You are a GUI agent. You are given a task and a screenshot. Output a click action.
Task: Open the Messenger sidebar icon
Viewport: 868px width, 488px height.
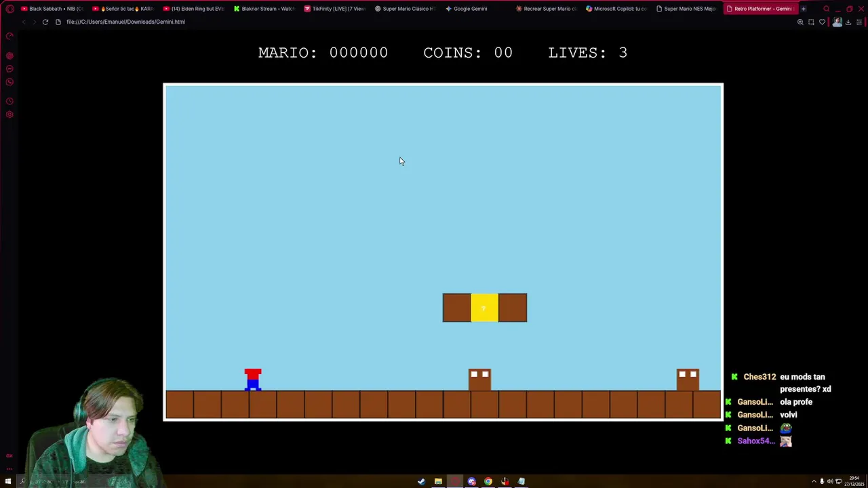point(9,68)
